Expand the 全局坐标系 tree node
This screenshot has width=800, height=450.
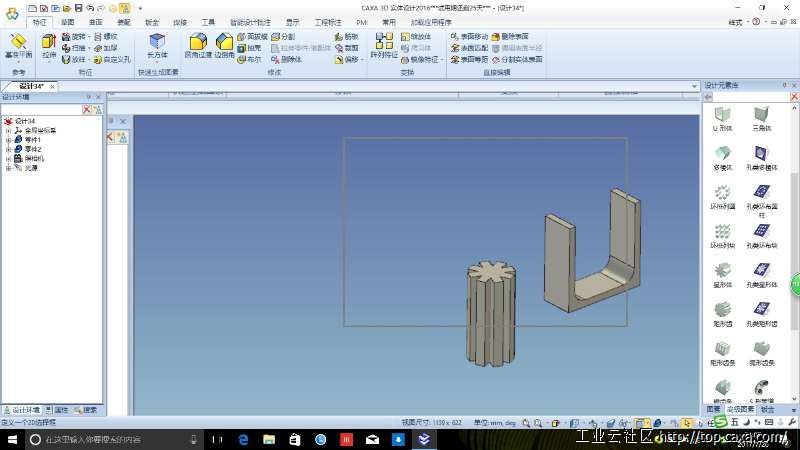(8, 130)
